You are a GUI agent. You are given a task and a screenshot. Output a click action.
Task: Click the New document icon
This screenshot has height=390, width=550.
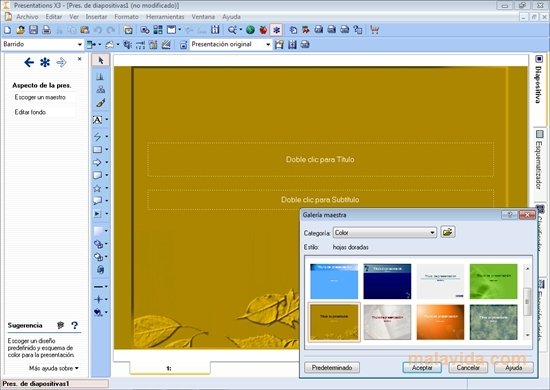pos(7,30)
